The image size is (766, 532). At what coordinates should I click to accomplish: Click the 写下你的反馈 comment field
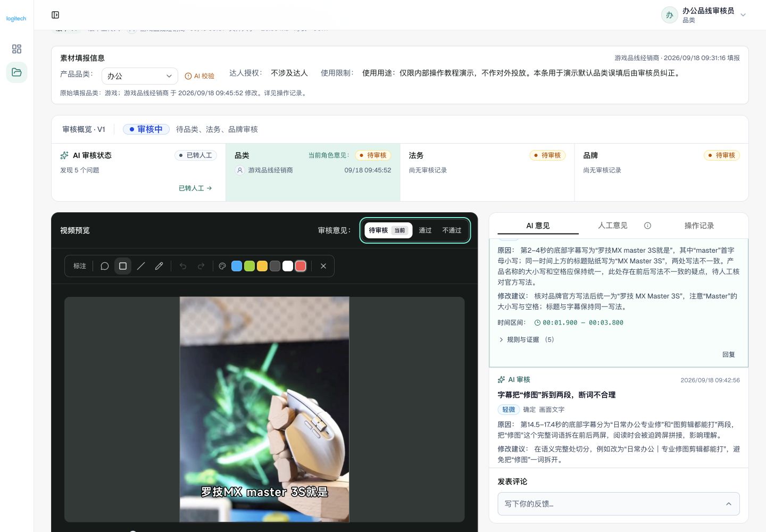click(x=619, y=504)
